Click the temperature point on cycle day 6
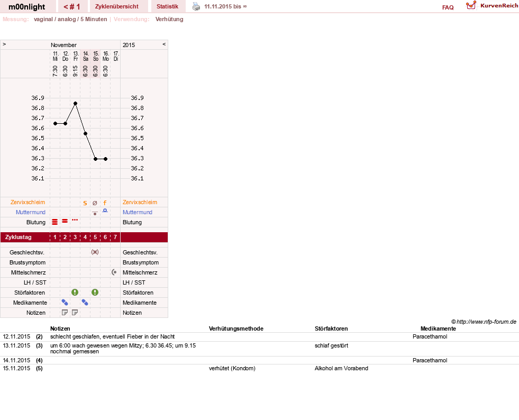The height and width of the screenshot is (420, 519). (x=106, y=159)
